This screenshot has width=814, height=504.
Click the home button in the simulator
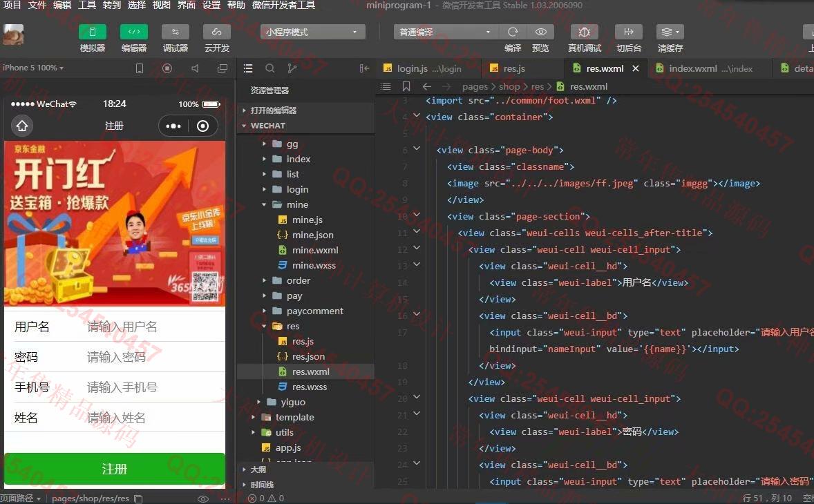22,126
